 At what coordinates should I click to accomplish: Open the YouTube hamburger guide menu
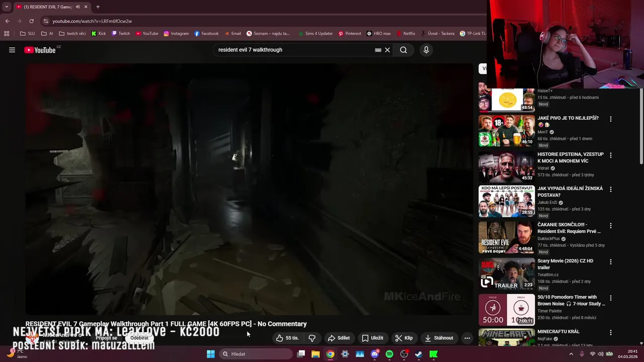coord(12,50)
